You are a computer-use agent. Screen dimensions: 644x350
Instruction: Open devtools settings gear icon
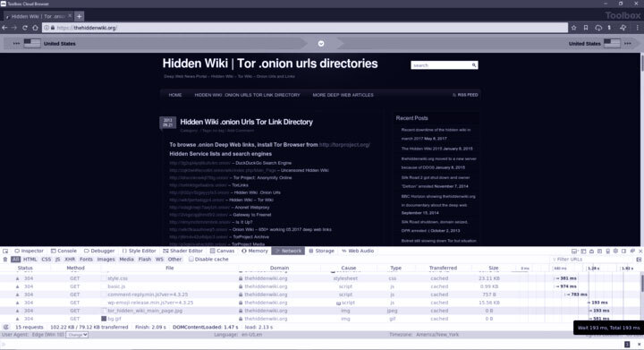pyautogui.click(x=615, y=251)
